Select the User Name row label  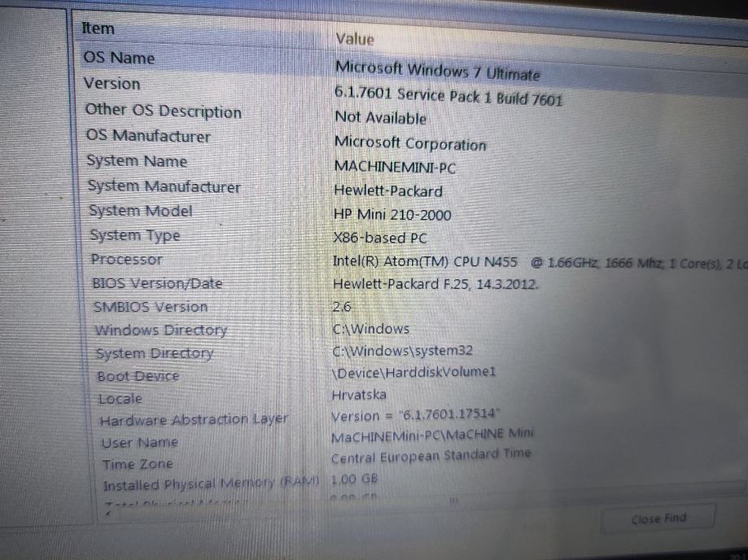coord(140,443)
